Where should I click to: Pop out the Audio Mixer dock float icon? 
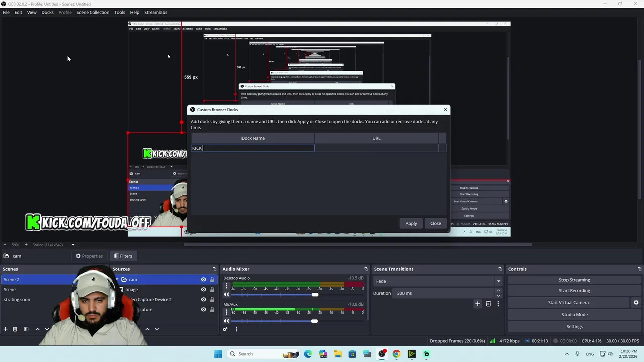tap(366, 269)
